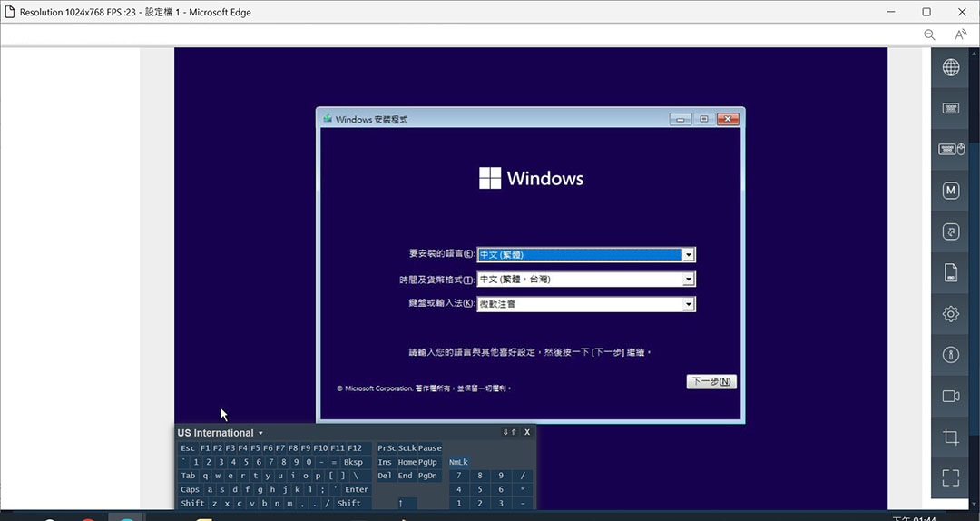This screenshot has height=521, width=980.
Task: Click the F8 key on virtual keyboard
Action: (x=293, y=448)
